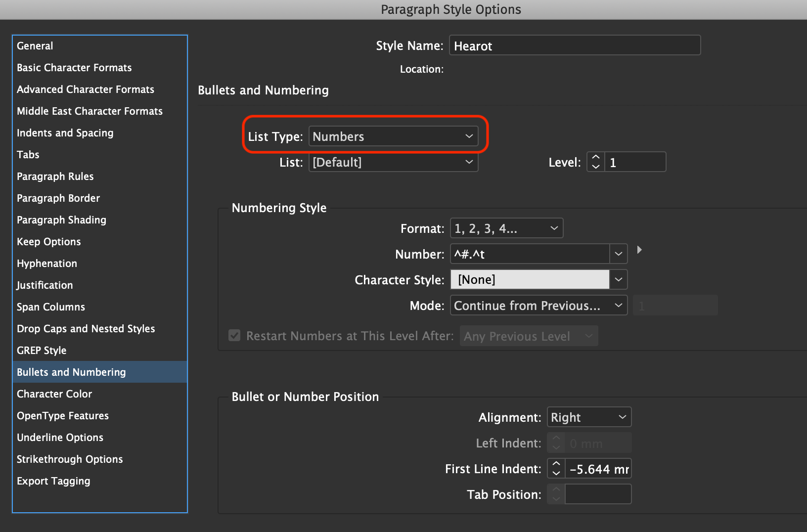Open the Indents and Spacing section
This screenshot has height=532, width=807.
point(65,133)
